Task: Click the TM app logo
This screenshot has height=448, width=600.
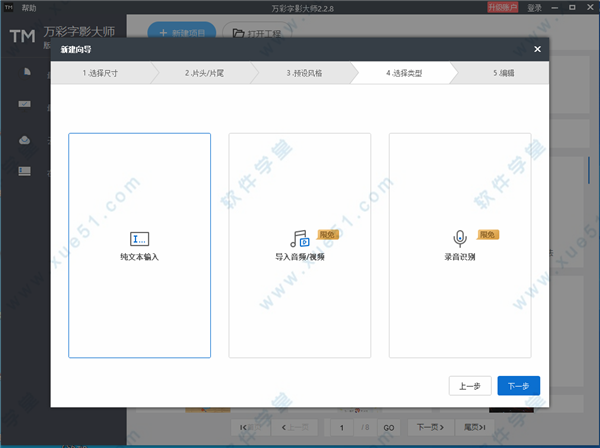Action: tap(20, 37)
